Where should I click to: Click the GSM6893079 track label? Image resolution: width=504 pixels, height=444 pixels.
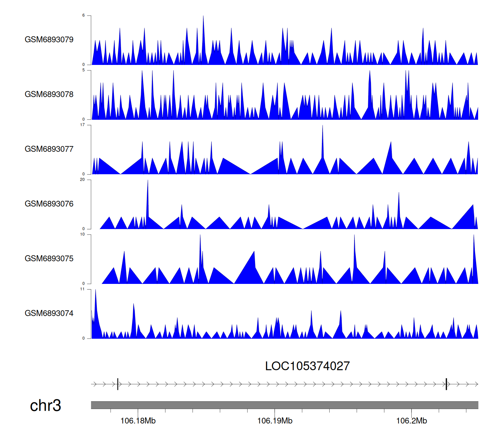click(49, 40)
